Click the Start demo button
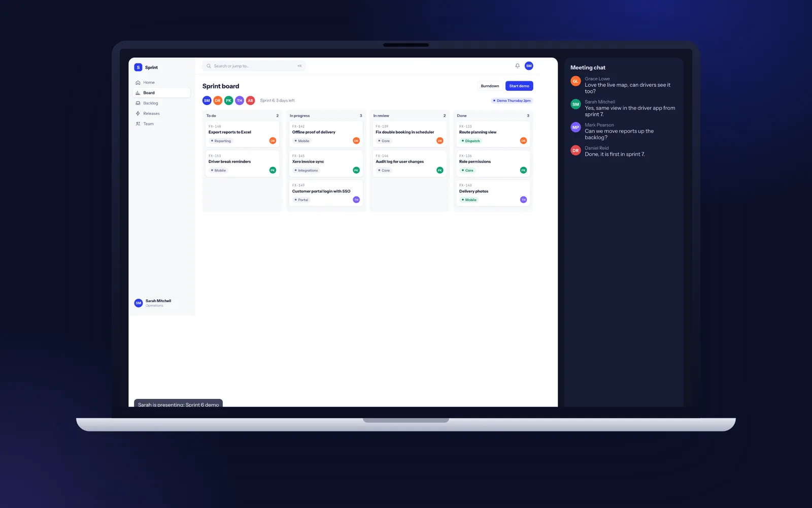This screenshot has height=508, width=812. click(x=519, y=86)
